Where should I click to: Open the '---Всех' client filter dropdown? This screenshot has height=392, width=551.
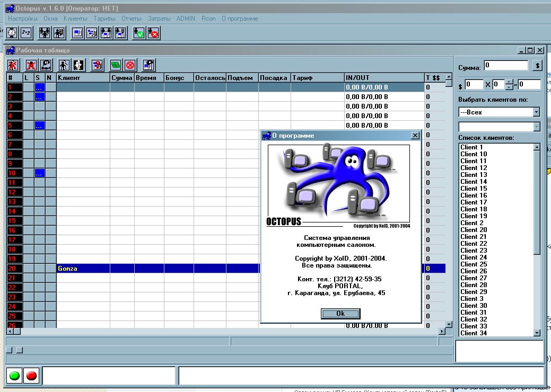click(536, 112)
